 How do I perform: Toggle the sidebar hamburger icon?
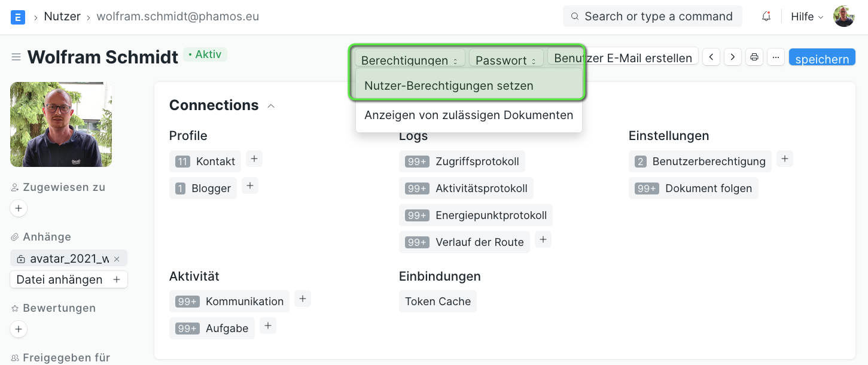pyautogui.click(x=16, y=57)
